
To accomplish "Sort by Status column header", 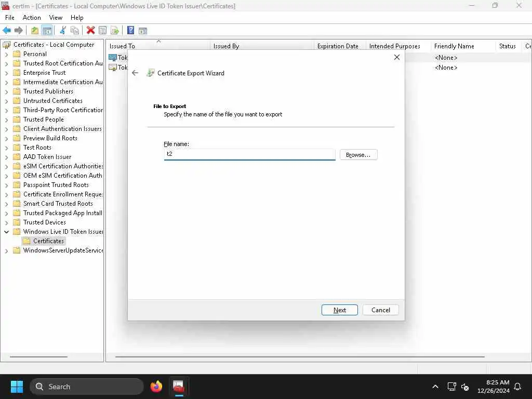I will [508, 46].
